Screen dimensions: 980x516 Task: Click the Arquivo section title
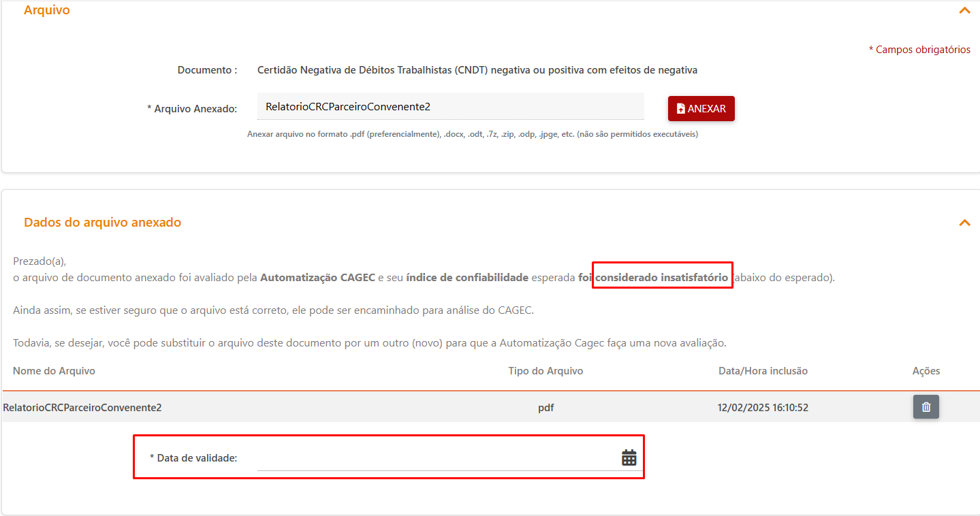tap(46, 11)
